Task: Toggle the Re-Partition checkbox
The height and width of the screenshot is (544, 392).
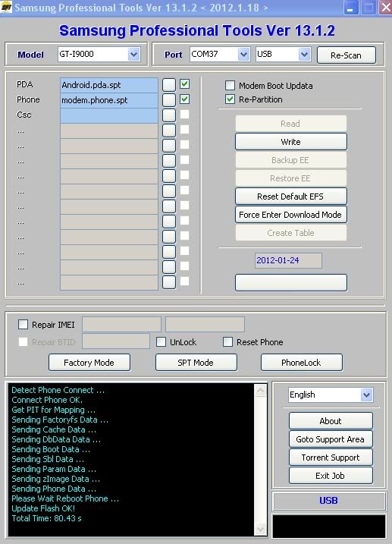Action: pyautogui.click(x=230, y=99)
